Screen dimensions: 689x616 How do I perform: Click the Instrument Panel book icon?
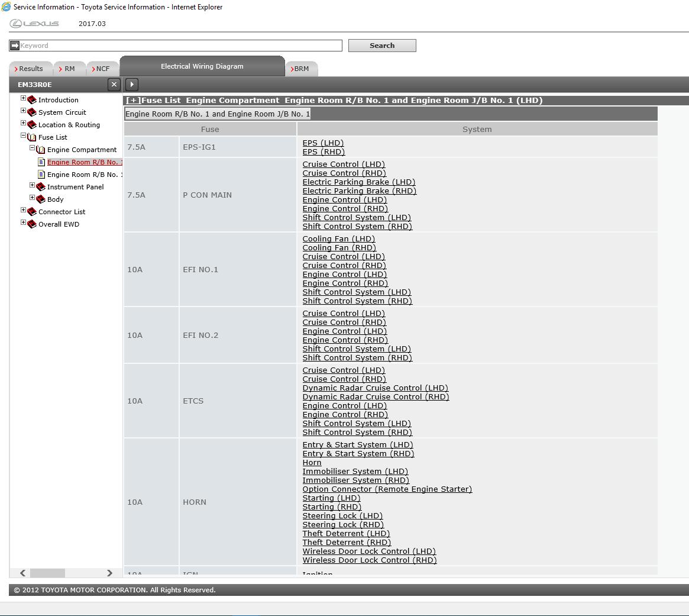tap(40, 187)
